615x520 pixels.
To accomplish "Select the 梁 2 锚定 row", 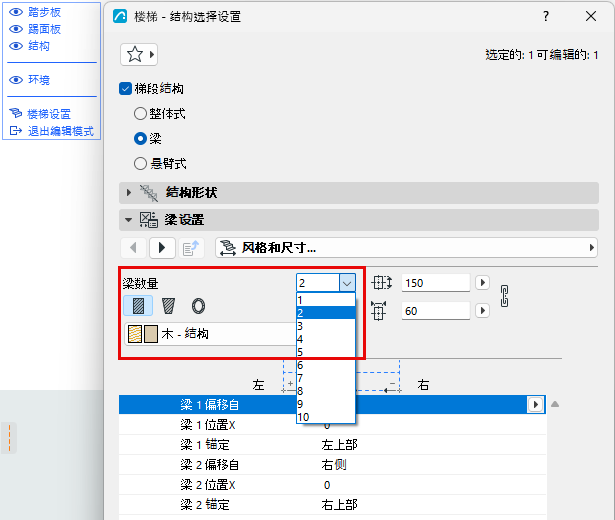I will tap(332, 505).
